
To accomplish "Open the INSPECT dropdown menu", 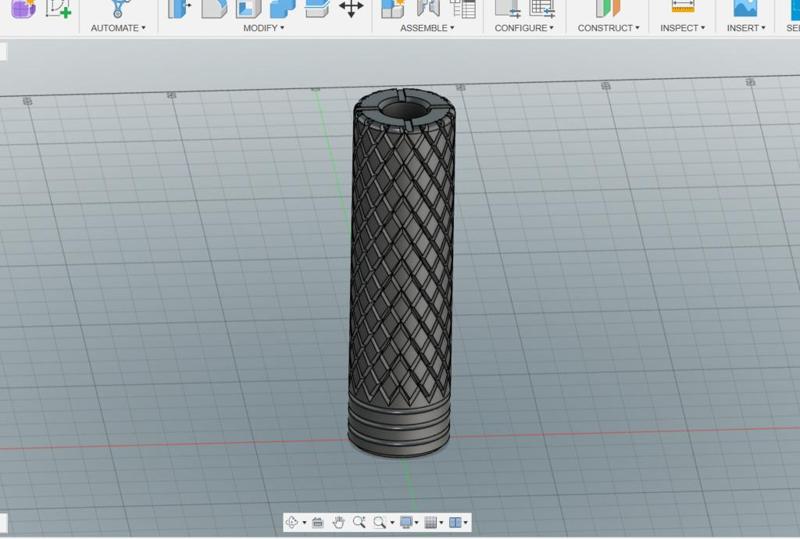I will [683, 28].
